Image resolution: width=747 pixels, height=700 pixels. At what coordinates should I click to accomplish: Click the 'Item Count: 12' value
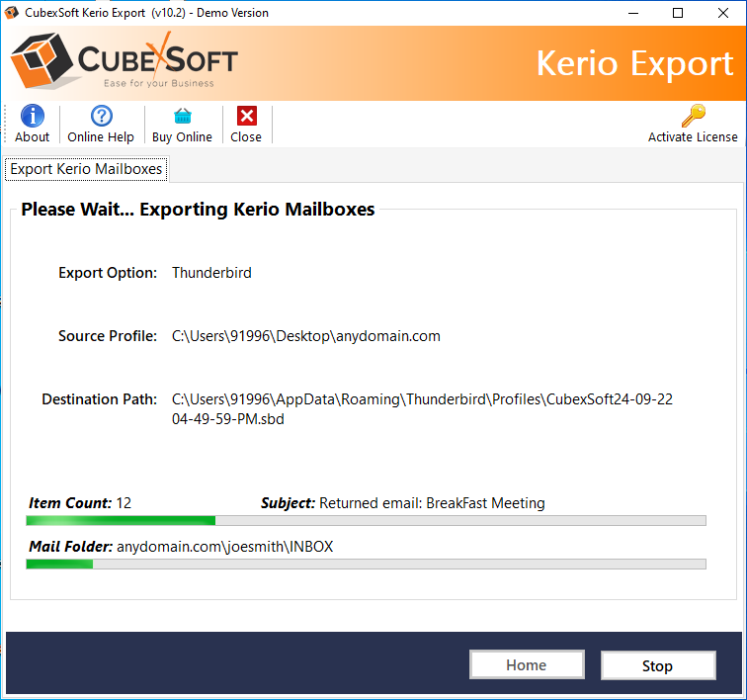coord(80,503)
